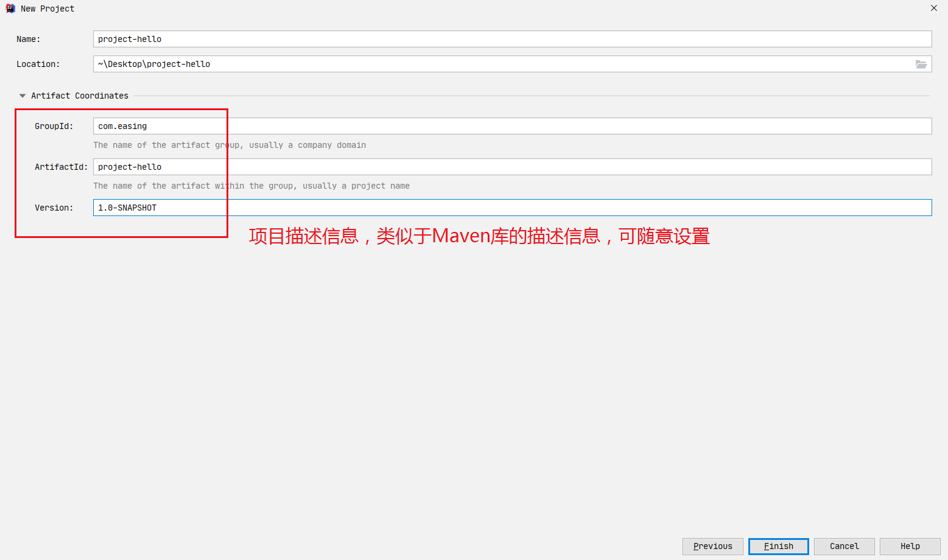Cancel the New Project dialog

pos(844,546)
